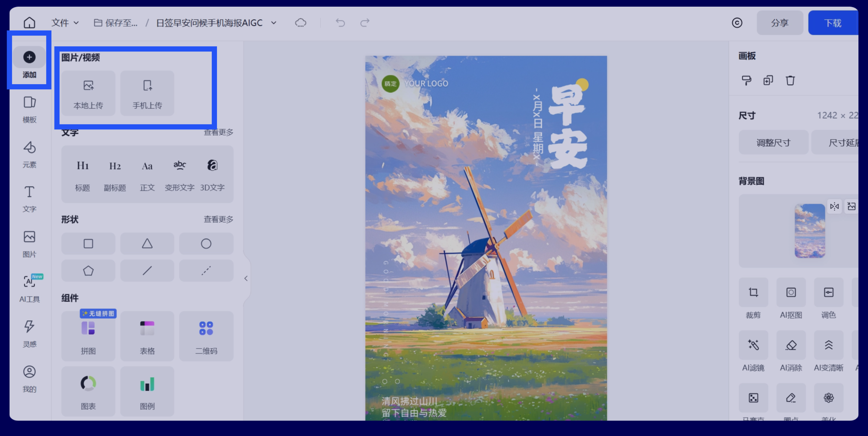Select the 清风拂过山川 caption text
The width and height of the screenshot is (868, 436).
coord(409,401)
